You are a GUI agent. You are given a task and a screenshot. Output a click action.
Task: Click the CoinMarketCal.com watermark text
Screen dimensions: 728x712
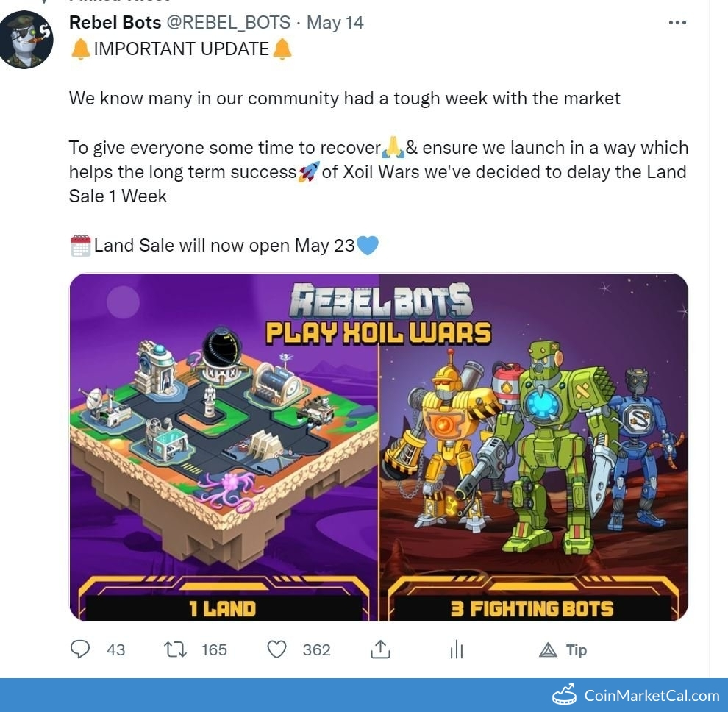(652, 695)
